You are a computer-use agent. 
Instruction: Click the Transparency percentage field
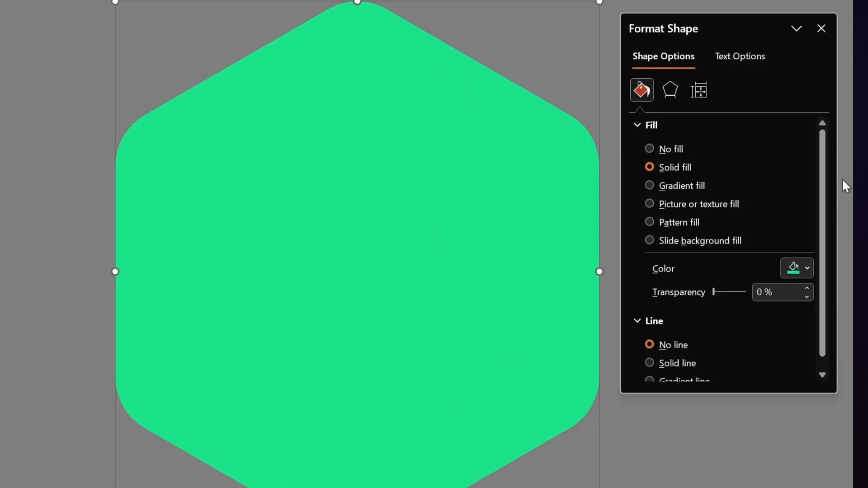[778, 292]
